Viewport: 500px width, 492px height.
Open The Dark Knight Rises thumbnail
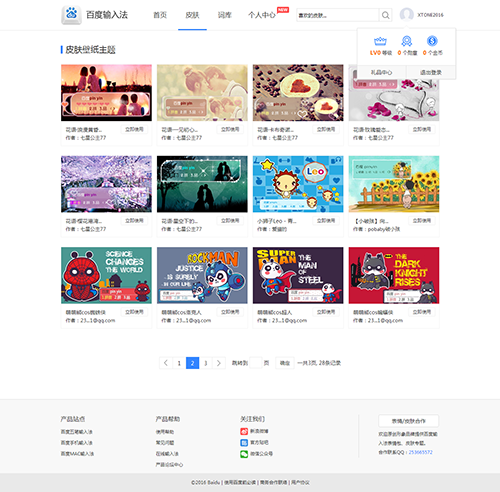click(x=394, y=275)
